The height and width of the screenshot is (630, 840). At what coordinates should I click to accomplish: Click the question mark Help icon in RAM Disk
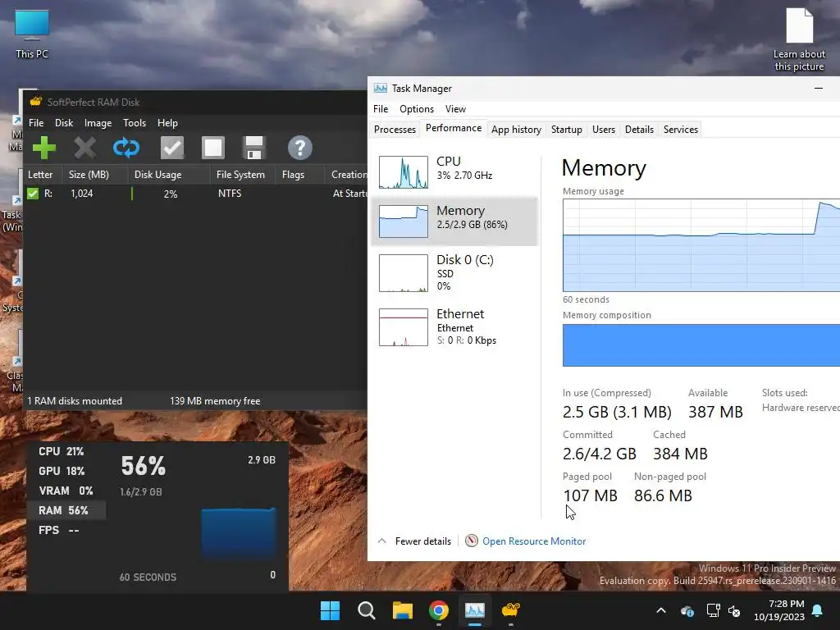pos(300,148)
